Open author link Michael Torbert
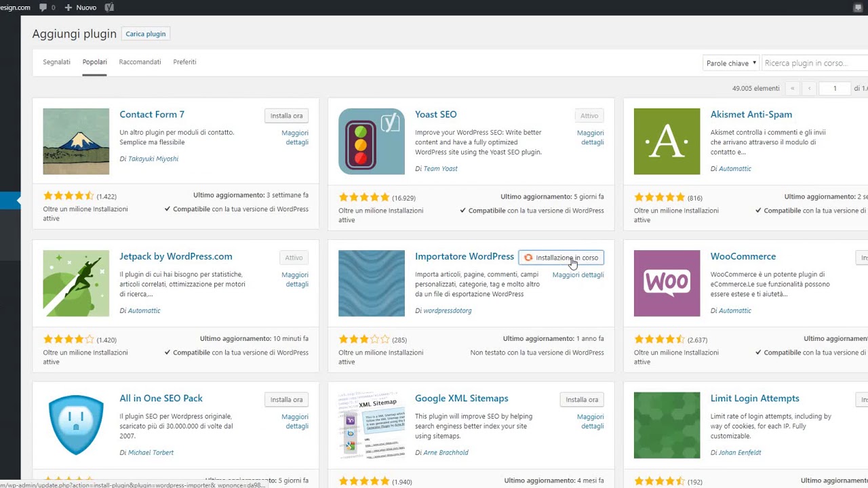This screenshot has width=868, height=488. (151, 453)
